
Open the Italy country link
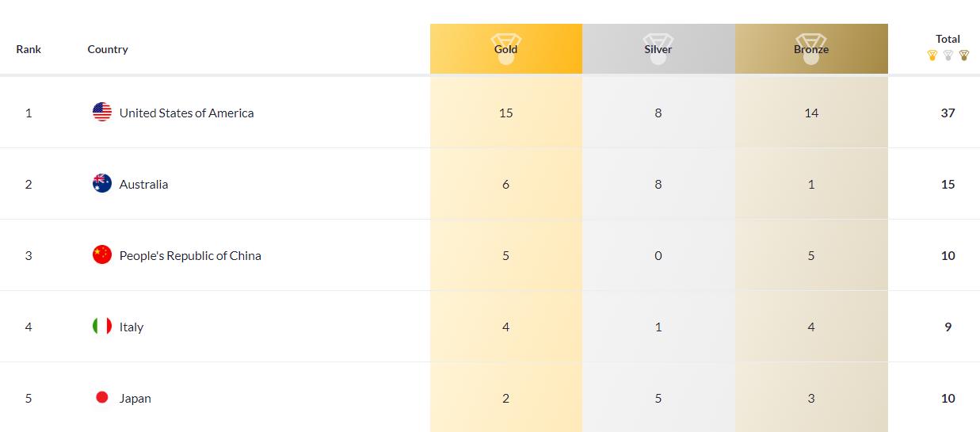[x=132, y=327]
